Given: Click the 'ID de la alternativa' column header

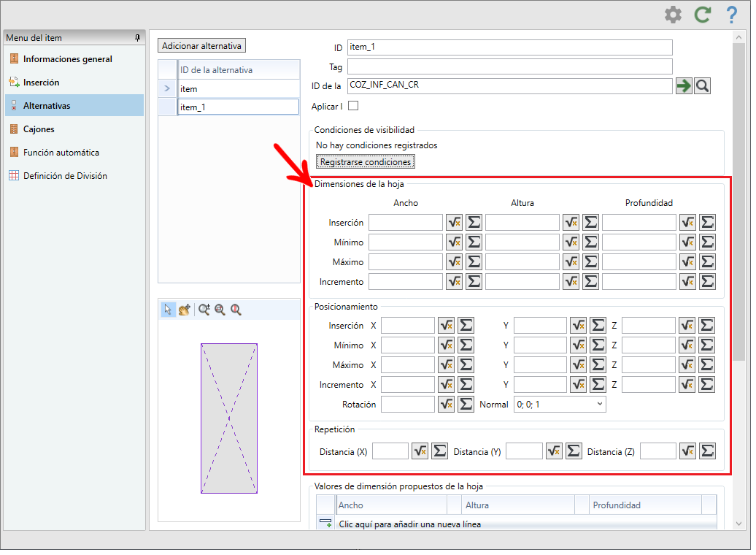Looking at the screenshot, I should click(238, 70).
